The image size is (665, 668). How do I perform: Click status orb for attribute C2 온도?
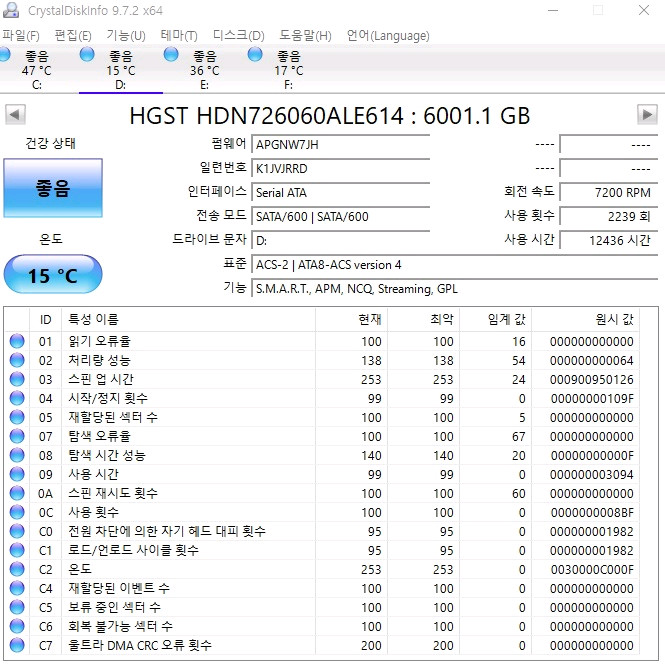pyautogui.click(x=17, y=569)
